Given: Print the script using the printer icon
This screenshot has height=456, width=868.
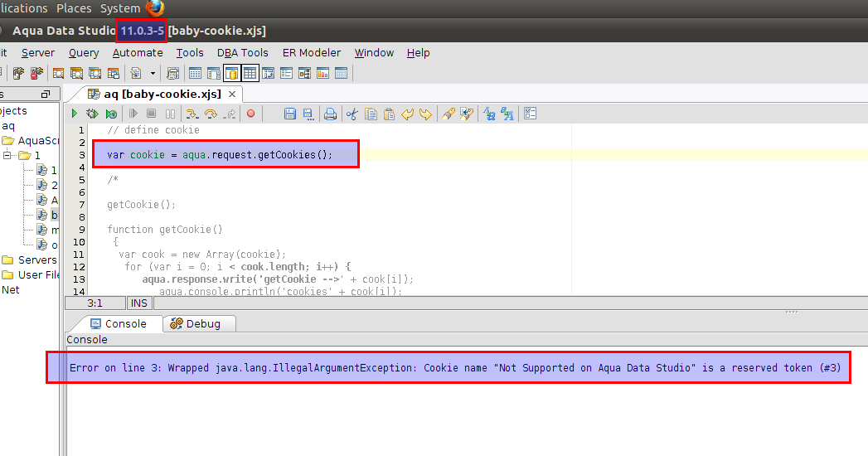Looking at the screenshot, I should tap(330, 114).
